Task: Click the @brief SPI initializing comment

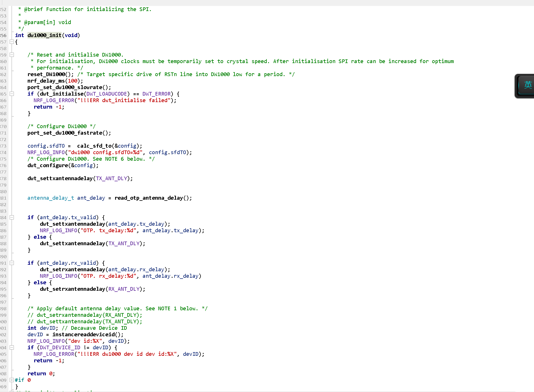Action: (85, 9)
